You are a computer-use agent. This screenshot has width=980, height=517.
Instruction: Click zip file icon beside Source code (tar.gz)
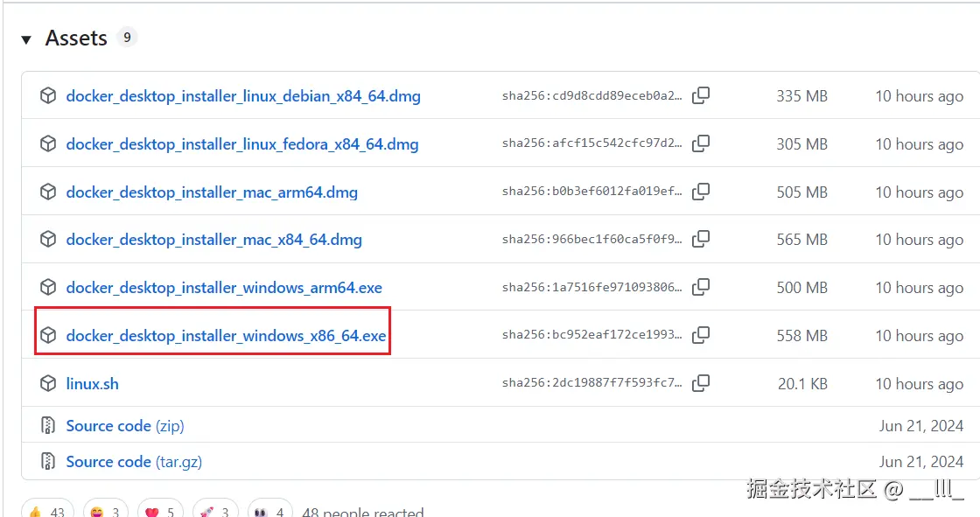click(47, 461)
